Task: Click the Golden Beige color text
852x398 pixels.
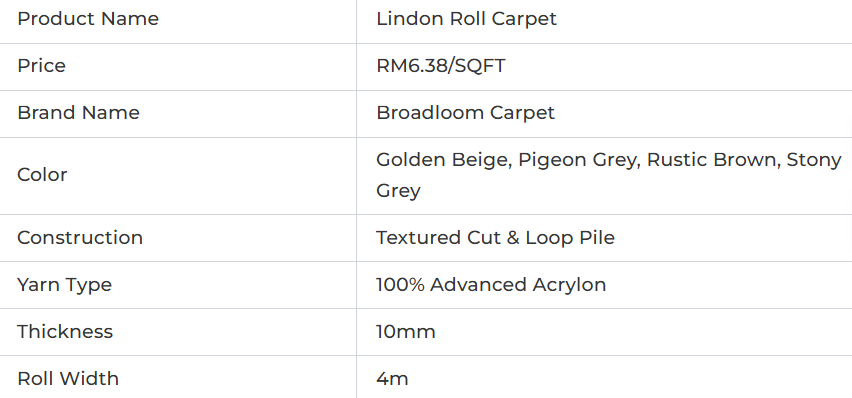Action: pyautogui.click(x=443, y=160)
